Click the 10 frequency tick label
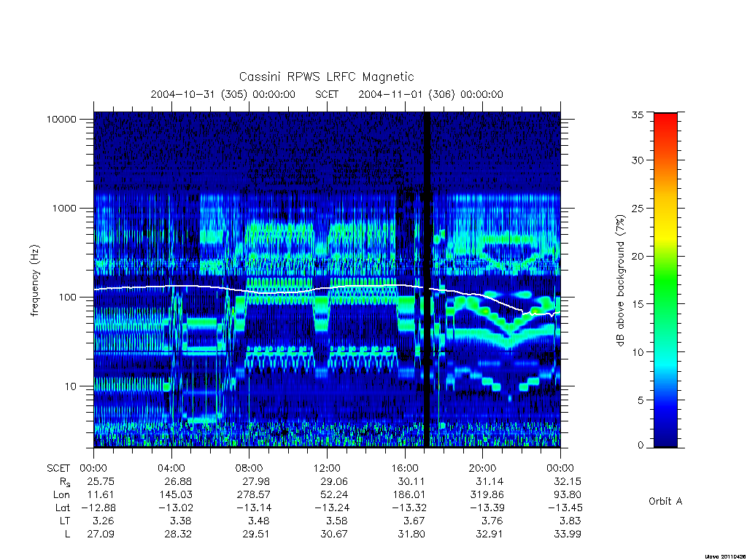747x560 pixels. coord(70,386)
